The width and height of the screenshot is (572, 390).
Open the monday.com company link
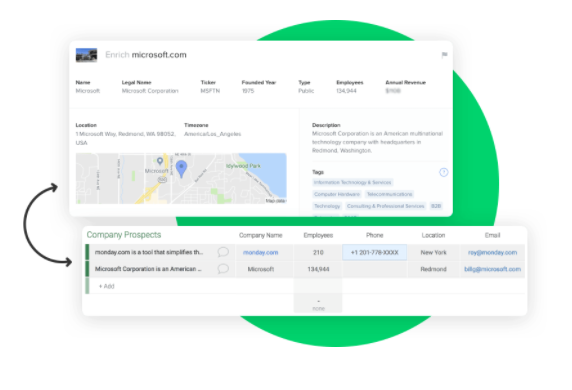click(260, 252)
